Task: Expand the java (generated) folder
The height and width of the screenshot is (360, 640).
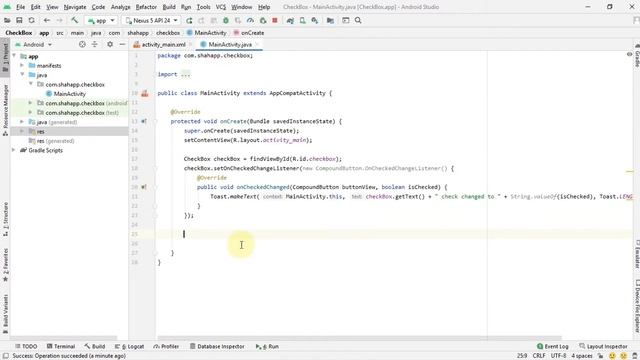Action: pos(22,122)
